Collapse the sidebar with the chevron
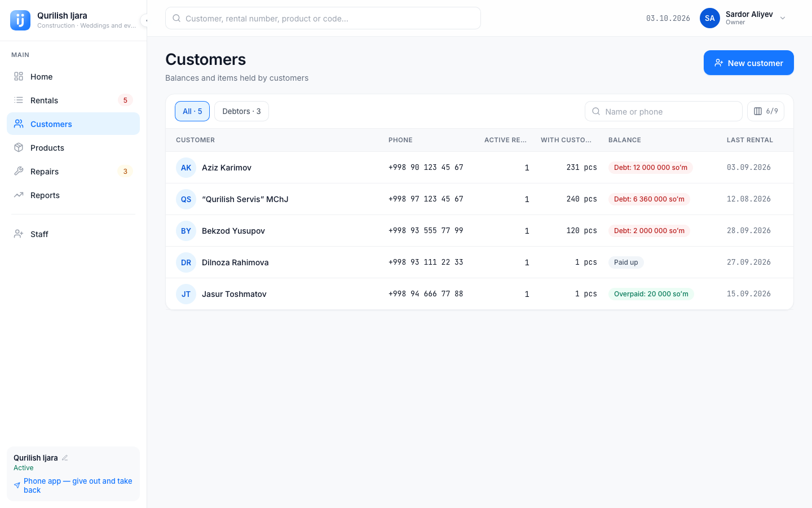The width and height of the screenshot is (812, 508). (x=146, y=20)
